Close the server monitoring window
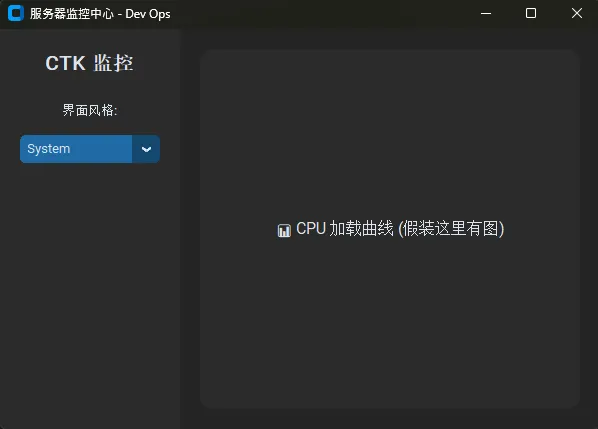Viewport: 598px width, 429px height. [577, 13]
